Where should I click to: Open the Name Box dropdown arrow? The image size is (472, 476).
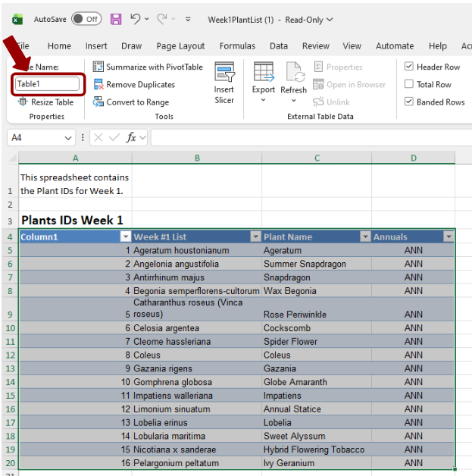click(68, 138)
